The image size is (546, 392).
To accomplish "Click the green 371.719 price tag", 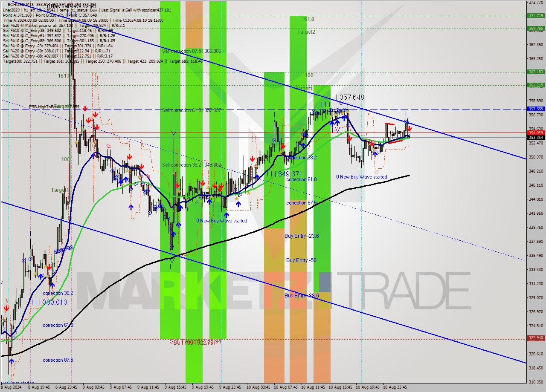I will point(536,16).
